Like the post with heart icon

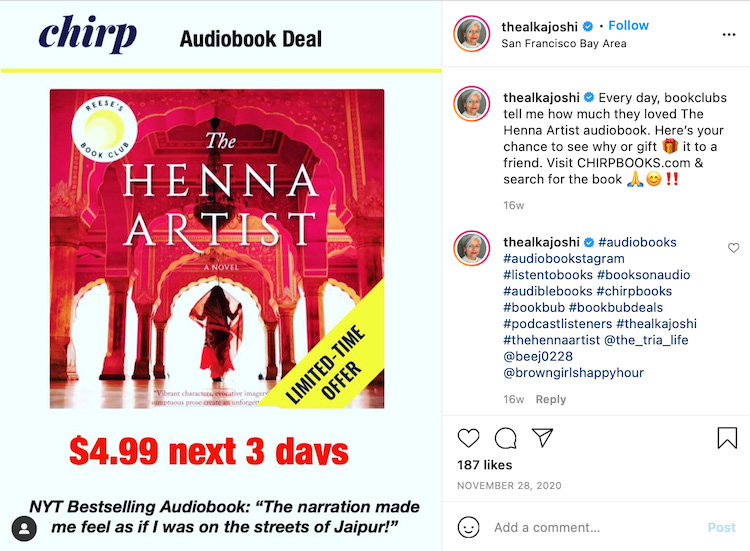(468, 438)
